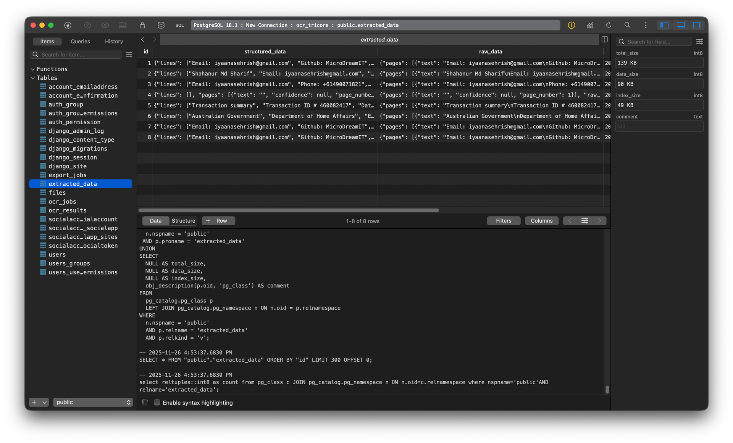Click the database icon in top toolbar
733x443 pixels.
(160, 24)
